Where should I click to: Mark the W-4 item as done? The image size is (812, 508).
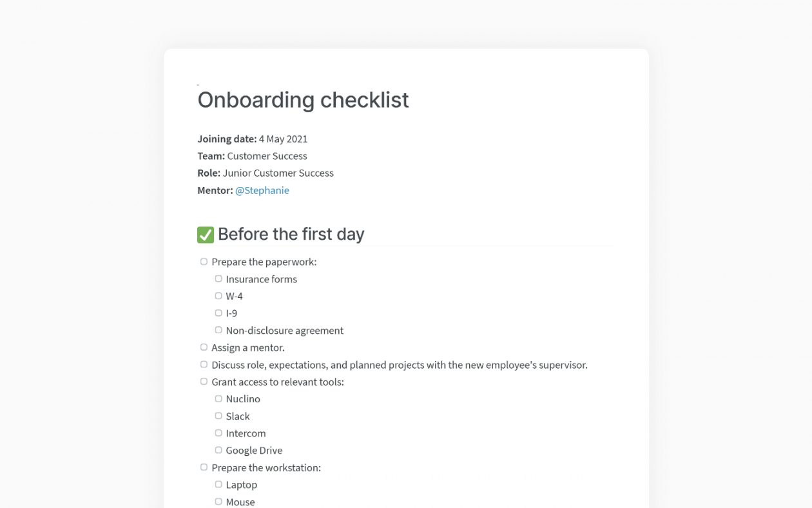pos(218,296)
